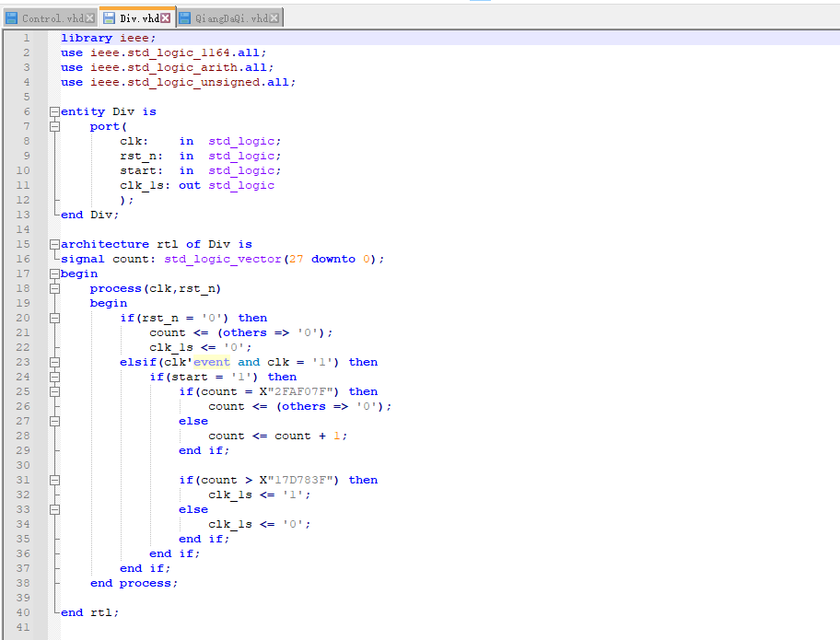Screen dimensions: 840x640
Task: Click the text 'library ieee;'
Action: (108, 38)
